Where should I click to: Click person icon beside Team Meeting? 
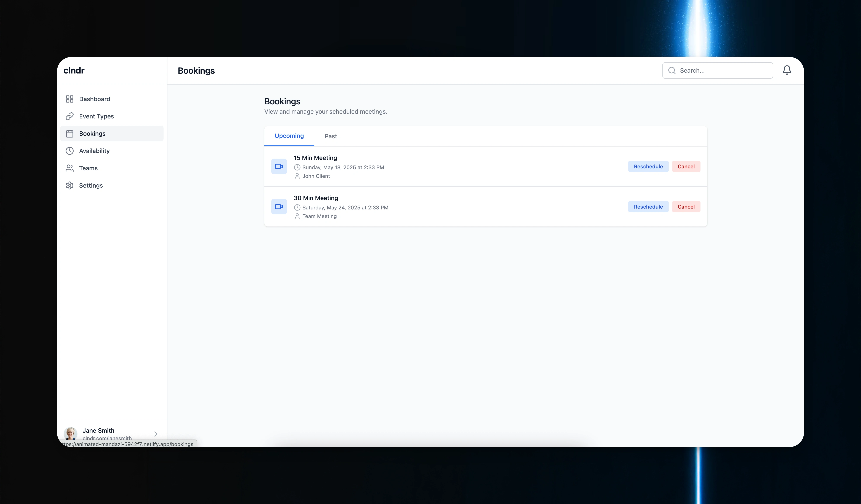pyautogui.click(x=297, y=216)
